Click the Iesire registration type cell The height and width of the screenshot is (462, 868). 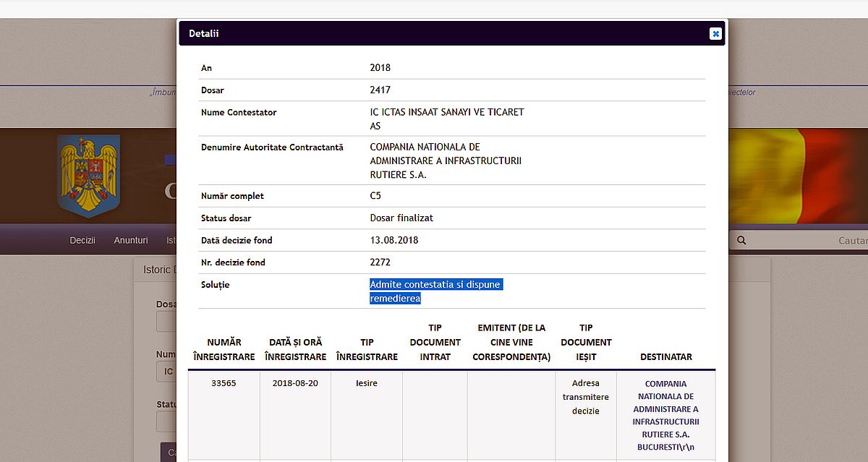(367, 383)
